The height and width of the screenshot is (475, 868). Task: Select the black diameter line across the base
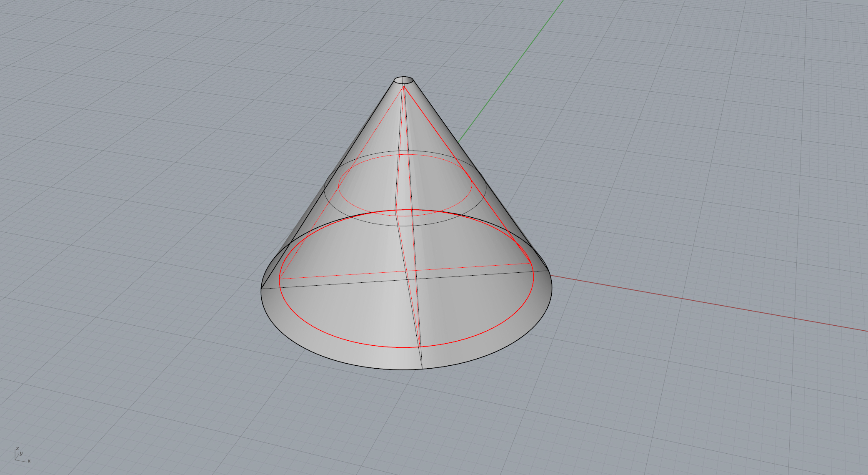click(x=333, y=284)
